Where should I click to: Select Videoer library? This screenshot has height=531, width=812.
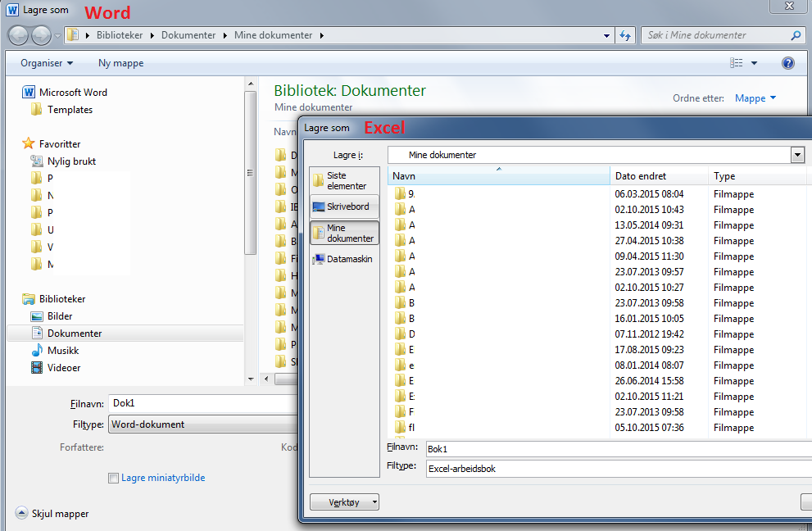56,368
